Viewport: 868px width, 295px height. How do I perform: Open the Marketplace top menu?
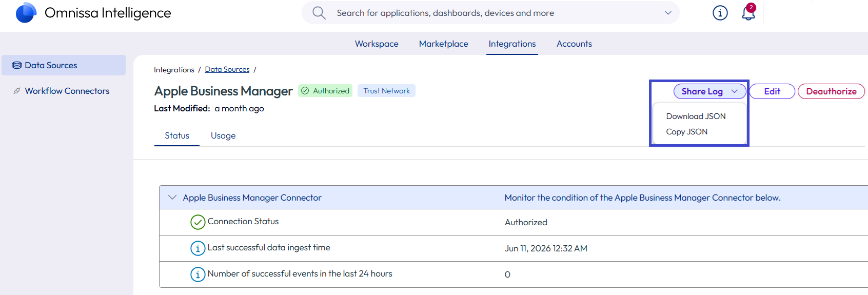443,44
